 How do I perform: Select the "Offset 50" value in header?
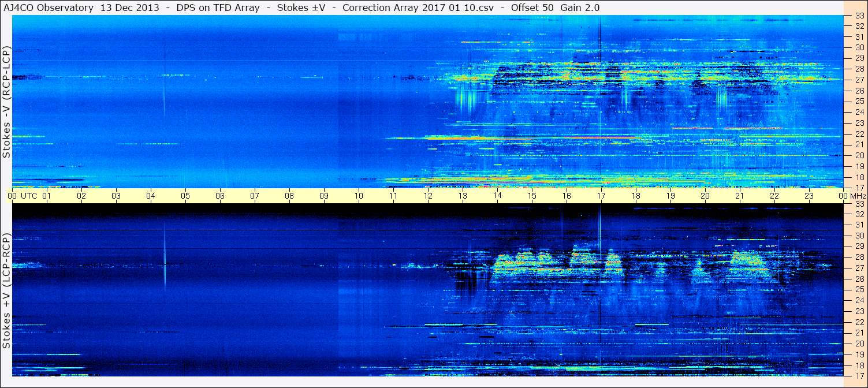point(532,8)
